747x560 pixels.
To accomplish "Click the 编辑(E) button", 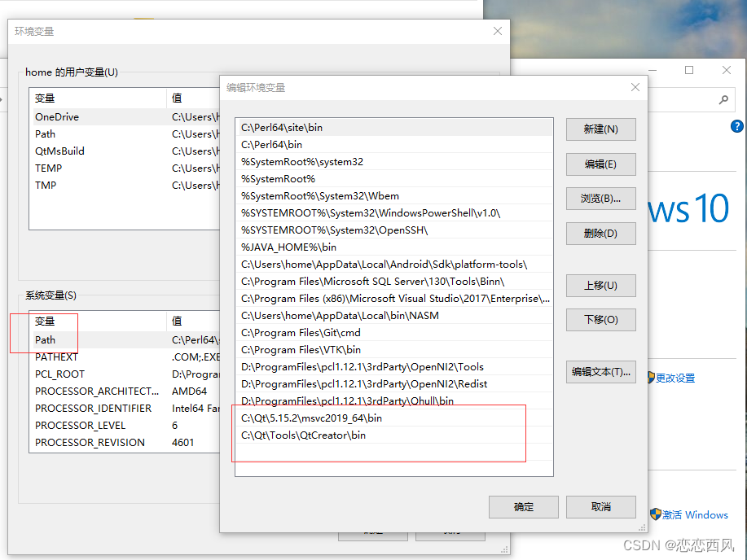I will [x=600, y=164].
